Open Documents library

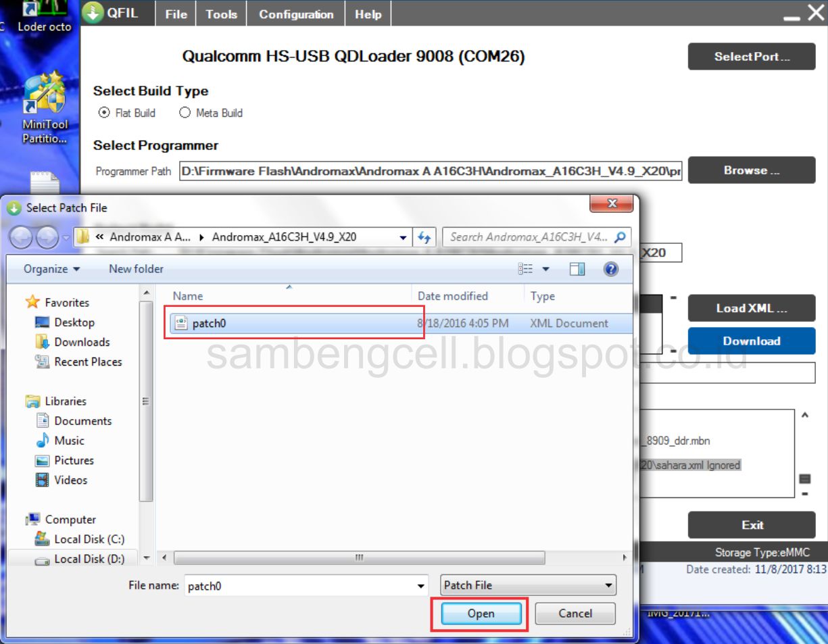(x=74, y=420)
